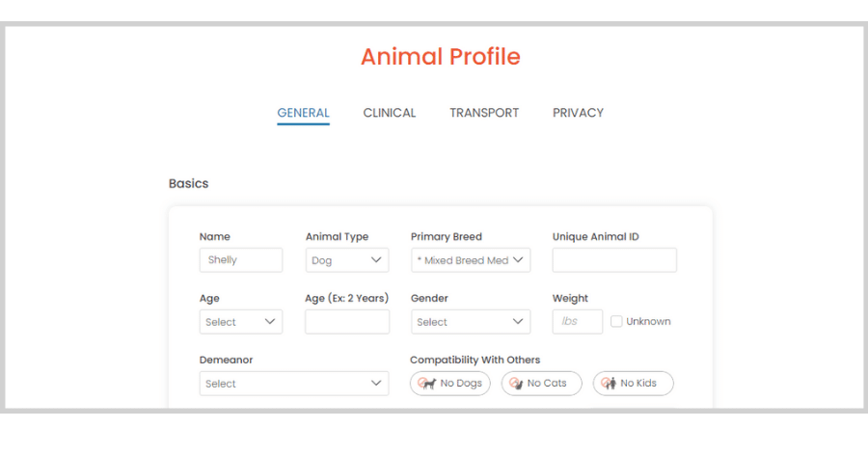
Task: Click the Weight lbs input box
Action: click(x=578, y=322)
